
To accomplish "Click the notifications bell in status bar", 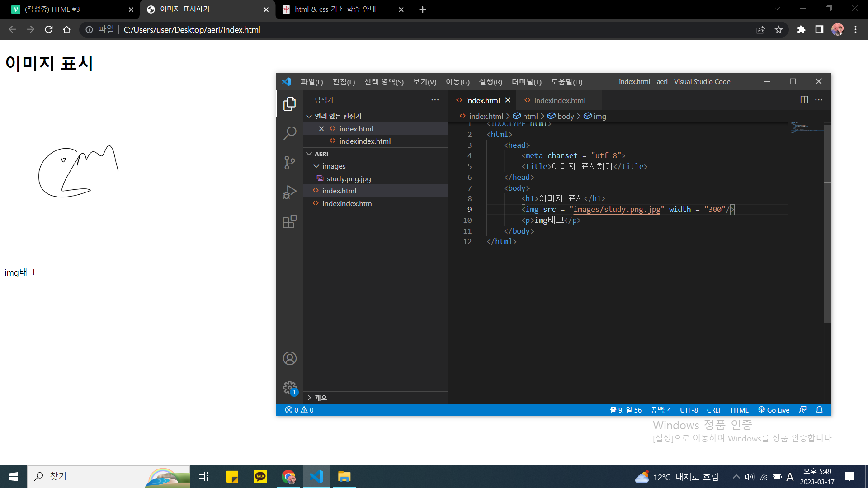I will pos(819,410).
